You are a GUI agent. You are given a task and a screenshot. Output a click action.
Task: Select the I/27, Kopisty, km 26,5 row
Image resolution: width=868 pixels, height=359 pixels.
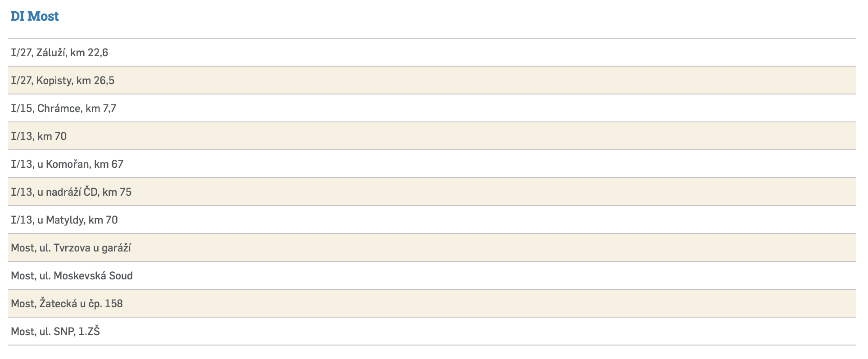[x=63, y=81]
